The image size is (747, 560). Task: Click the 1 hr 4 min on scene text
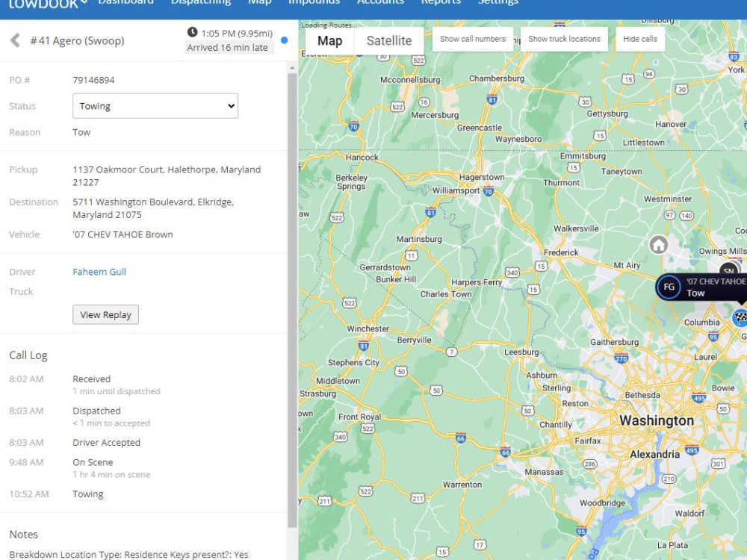[111, 475]
